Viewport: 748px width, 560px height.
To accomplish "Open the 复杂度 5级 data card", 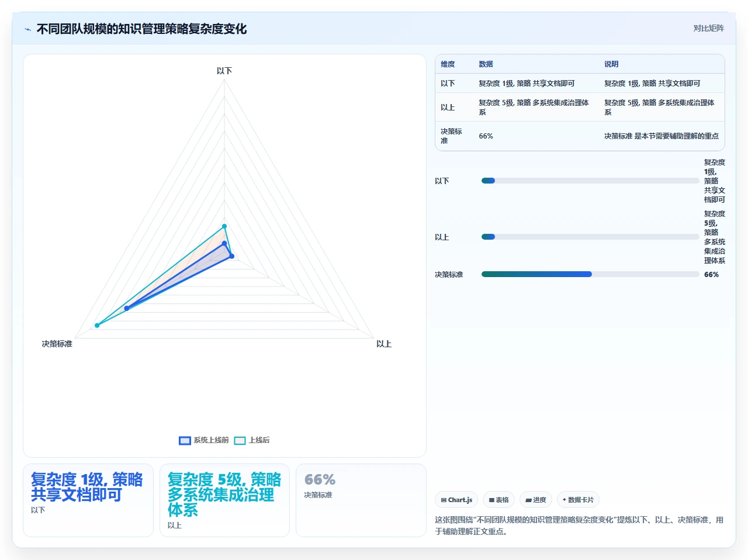I will 224,500.
